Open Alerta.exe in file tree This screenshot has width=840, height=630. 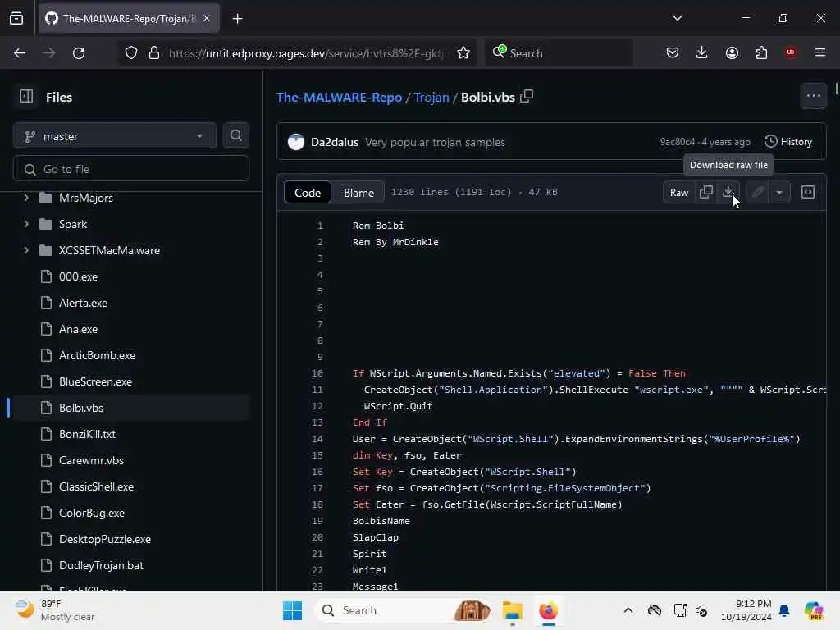pos(83,303)
